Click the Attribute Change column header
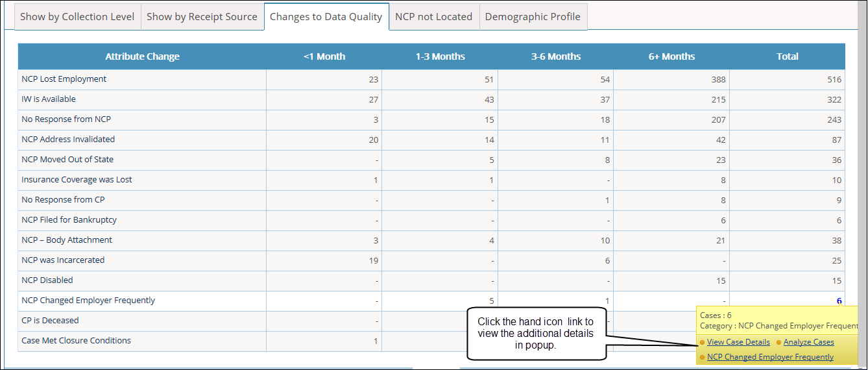The width and height of the screenshot is (868, 370). pyautogui.click(x=142, y=56)
